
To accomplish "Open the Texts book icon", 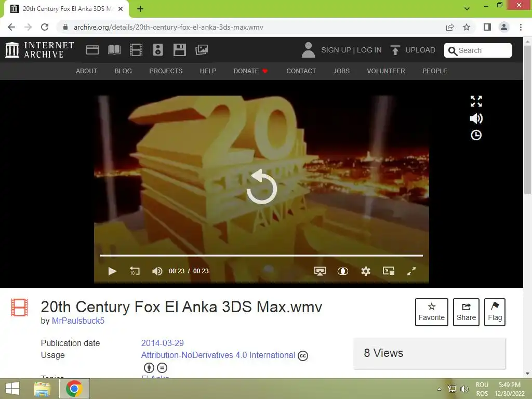I will [x=114, y=50].
